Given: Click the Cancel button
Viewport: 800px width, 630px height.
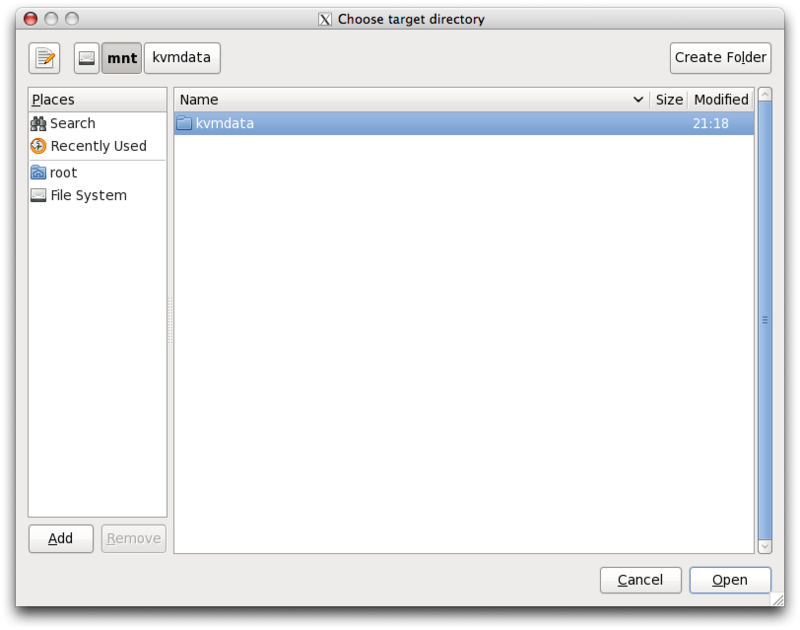Looking at the screenshot, I should coord(640,580).
